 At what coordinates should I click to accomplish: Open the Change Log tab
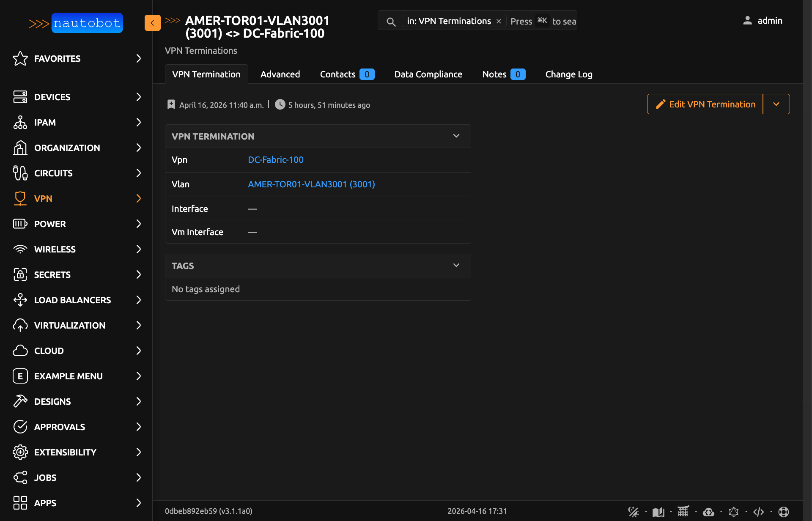(568, 74)
